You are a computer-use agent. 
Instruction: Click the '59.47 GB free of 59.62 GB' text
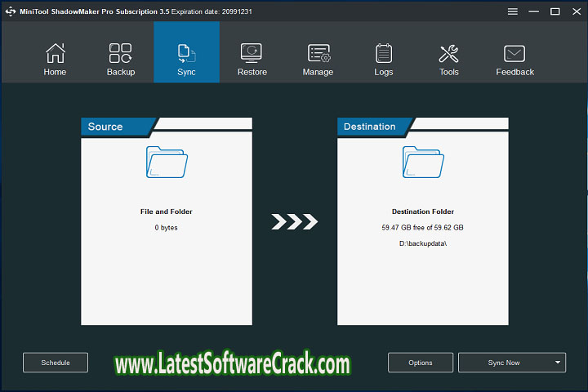423,228
